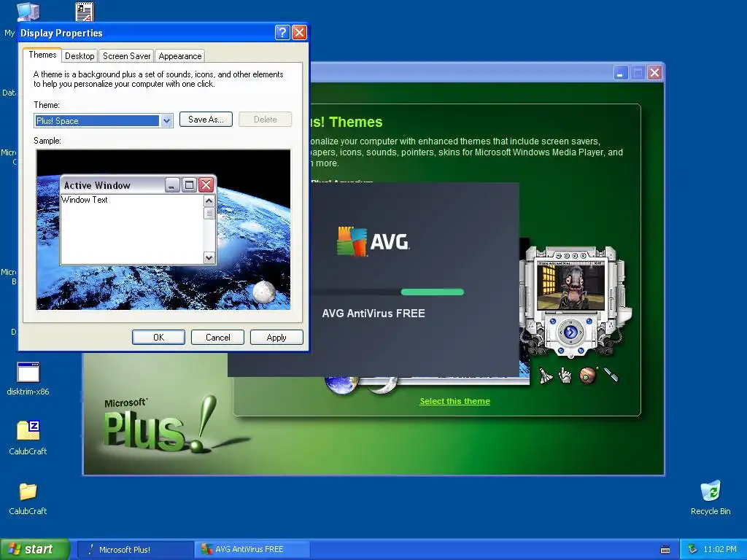The image size is (747, 560).
Task: Minimize the Microsoft Plus! window
Action: (620, 73)
